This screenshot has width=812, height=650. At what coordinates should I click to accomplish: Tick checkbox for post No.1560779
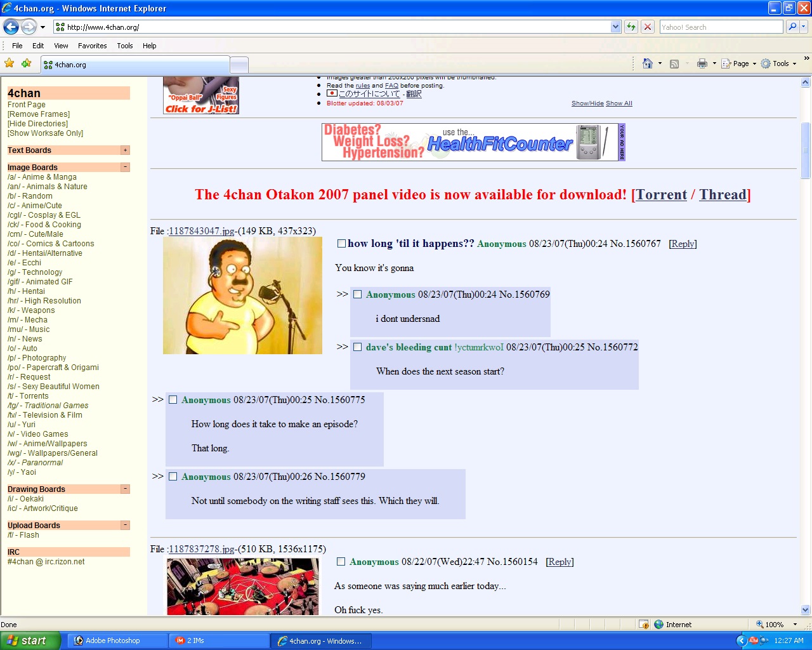point(173,477)
